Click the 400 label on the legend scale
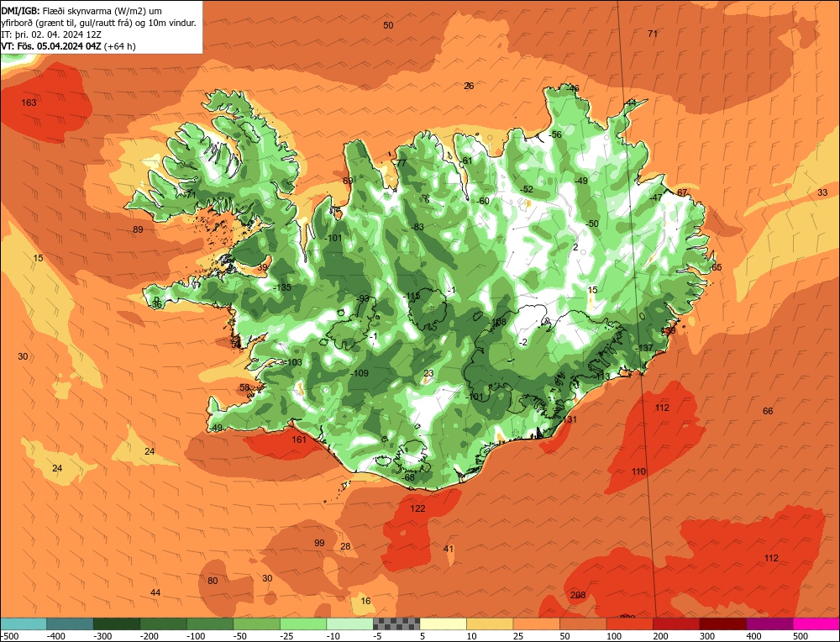This screenshot has height=642, width=840. [x=754, y=636]
